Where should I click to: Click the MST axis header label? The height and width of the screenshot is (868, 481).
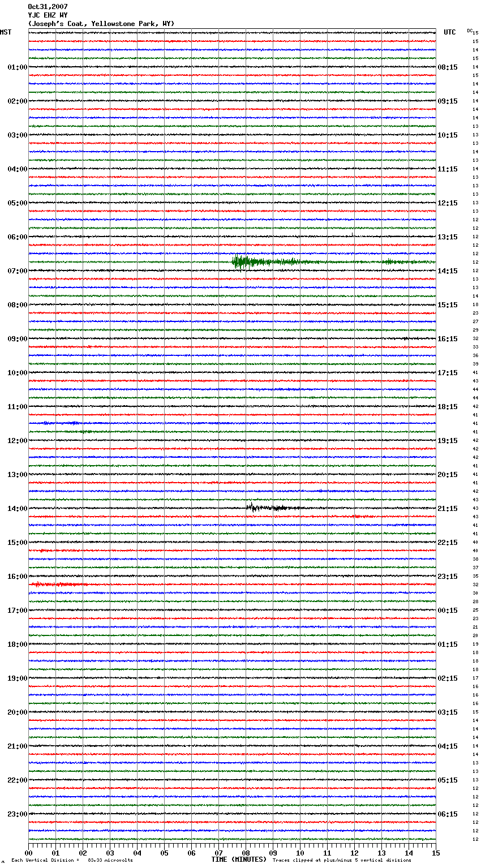pyautogui.click(x=6, y=32)
